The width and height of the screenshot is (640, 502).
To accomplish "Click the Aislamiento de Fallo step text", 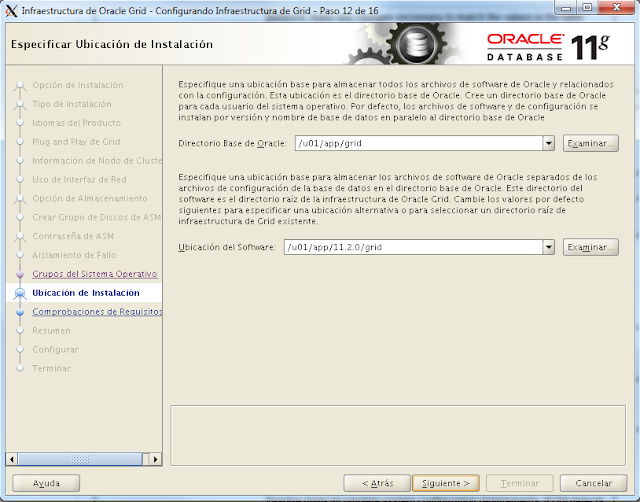I will click(74, 255).
